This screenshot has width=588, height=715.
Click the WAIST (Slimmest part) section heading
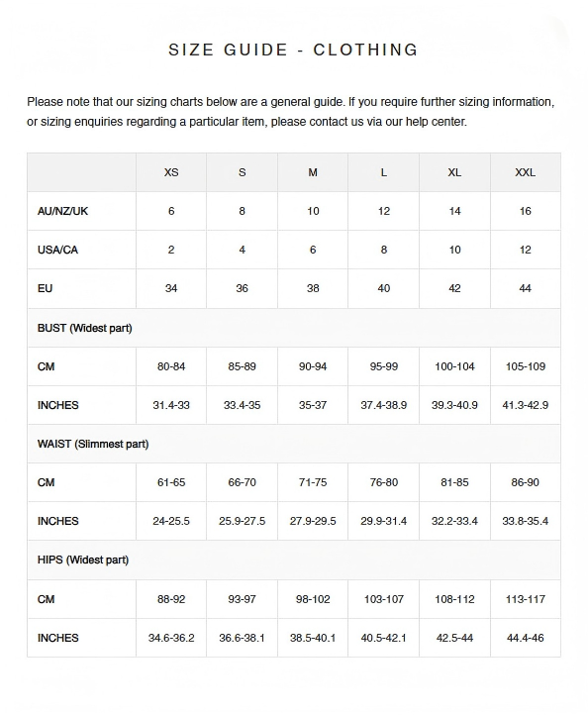[x=93, y=444]
